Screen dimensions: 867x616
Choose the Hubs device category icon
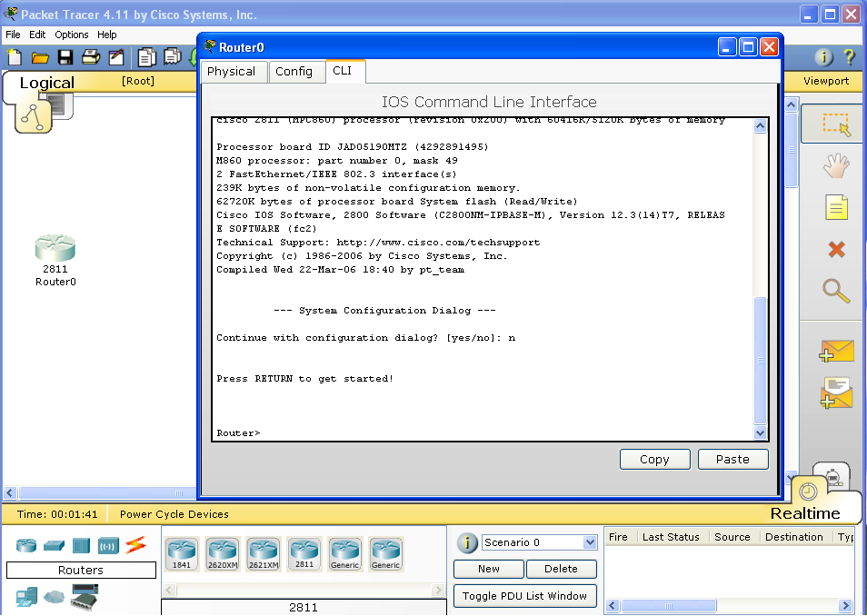81,545
